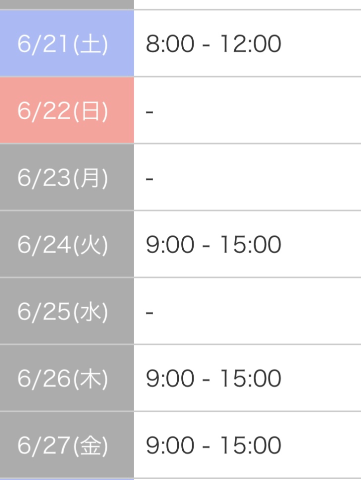Click the 12:00 end time on 6/21

click(x=251, y=44)
